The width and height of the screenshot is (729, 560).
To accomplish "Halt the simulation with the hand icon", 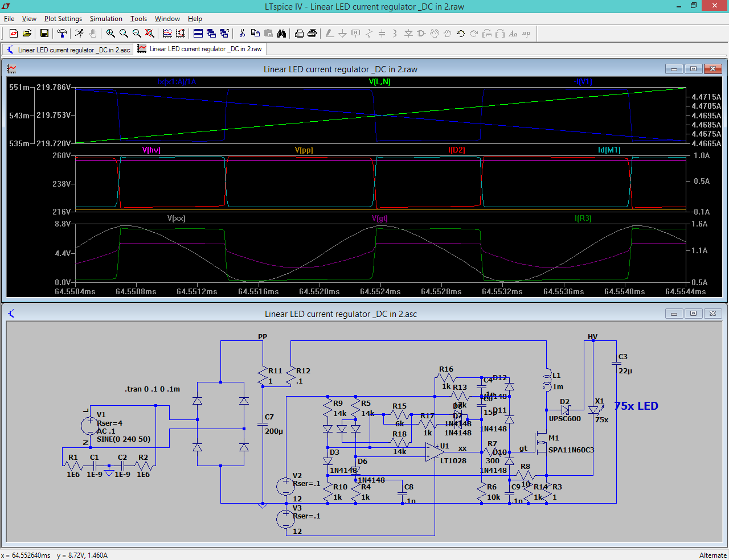I will coord(93,34).
